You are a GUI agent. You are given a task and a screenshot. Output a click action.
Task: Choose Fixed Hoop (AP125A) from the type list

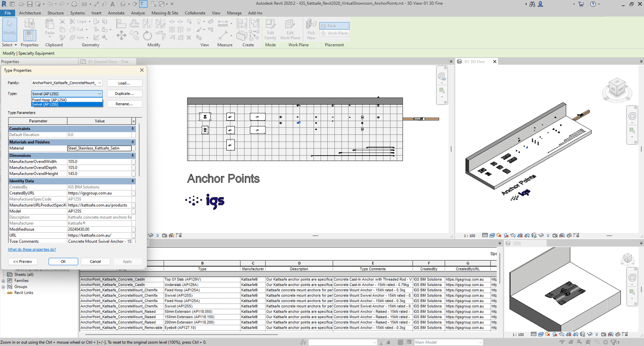tap(49, 100)
